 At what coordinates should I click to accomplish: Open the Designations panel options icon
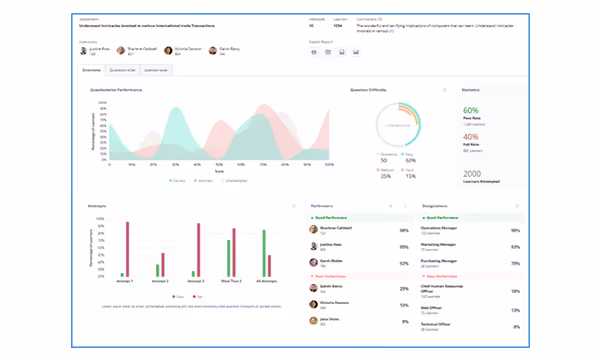coord(517,206)
